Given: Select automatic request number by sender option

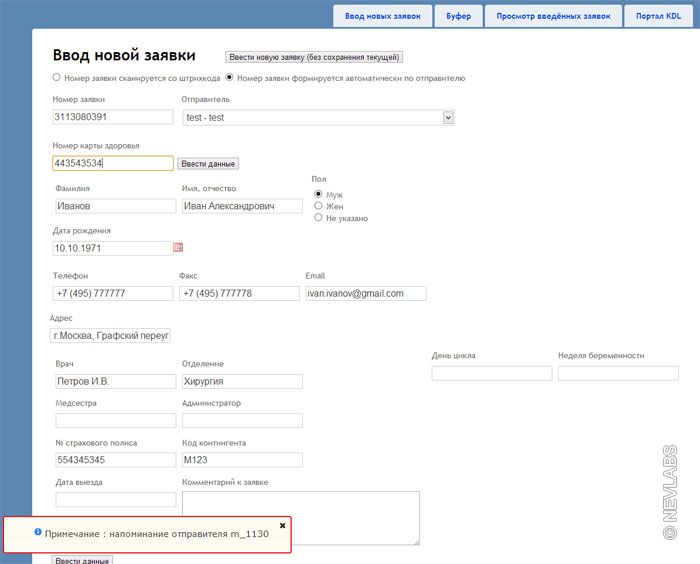Looking at the screenshot, I should tap(230, 78).
